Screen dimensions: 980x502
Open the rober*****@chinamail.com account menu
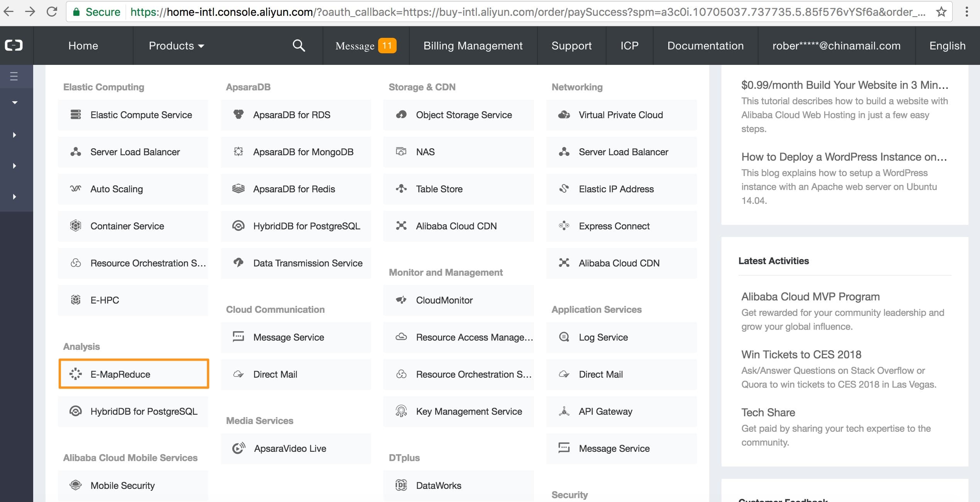tap(836, 46)
